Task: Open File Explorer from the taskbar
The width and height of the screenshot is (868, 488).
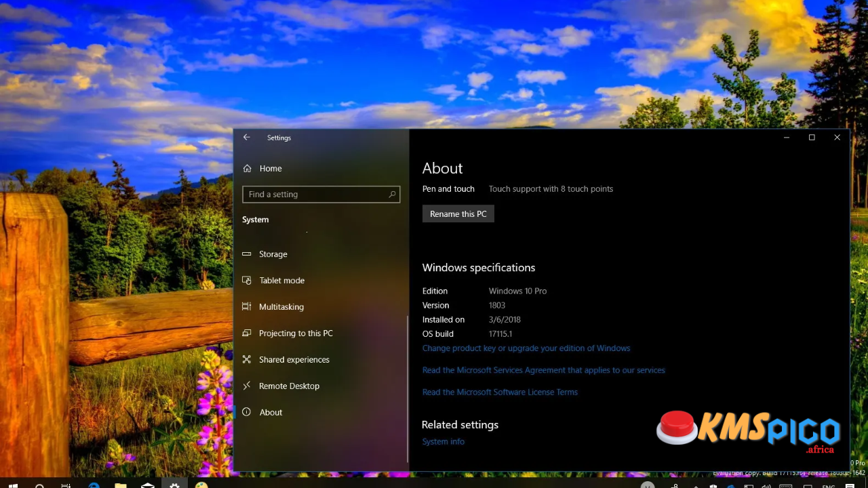Action: click(x=121, y=484)
